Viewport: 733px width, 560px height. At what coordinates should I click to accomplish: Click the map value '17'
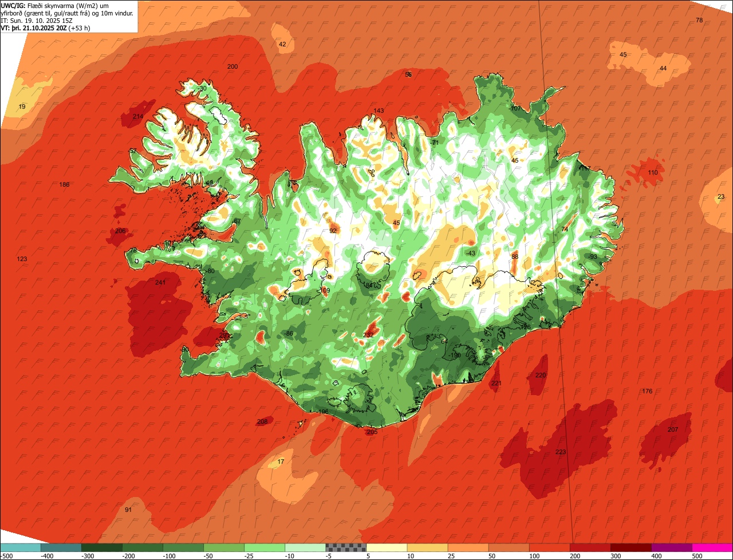click(281, 462)
